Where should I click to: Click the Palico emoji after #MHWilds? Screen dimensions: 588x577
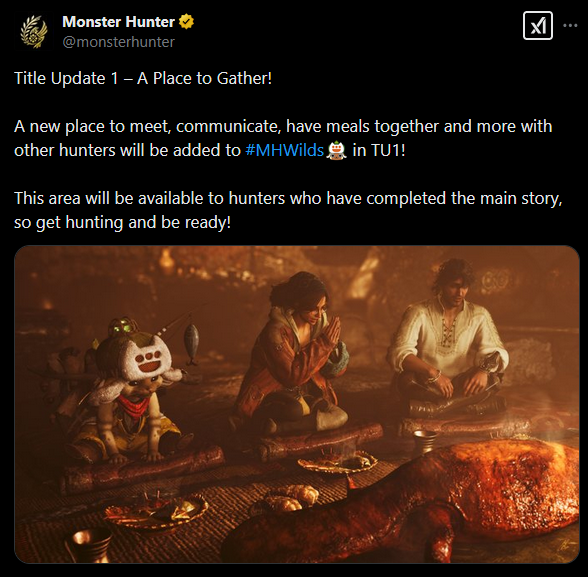click(336, 150)
